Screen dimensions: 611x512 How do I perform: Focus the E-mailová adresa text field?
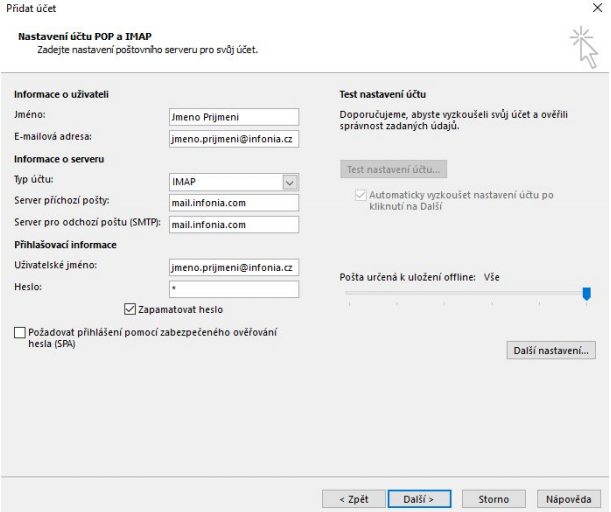(234, 139)
